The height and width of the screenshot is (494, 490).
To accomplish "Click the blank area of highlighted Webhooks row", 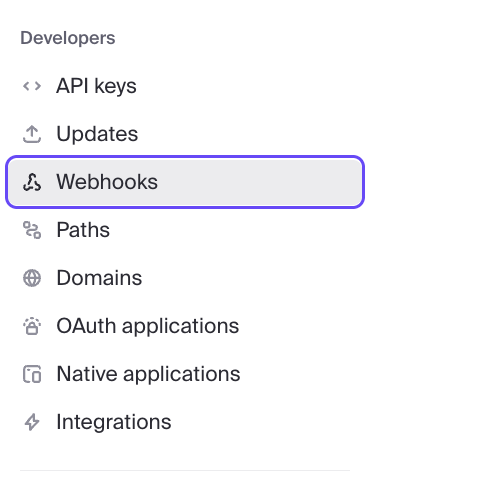I will coord(260,182).
